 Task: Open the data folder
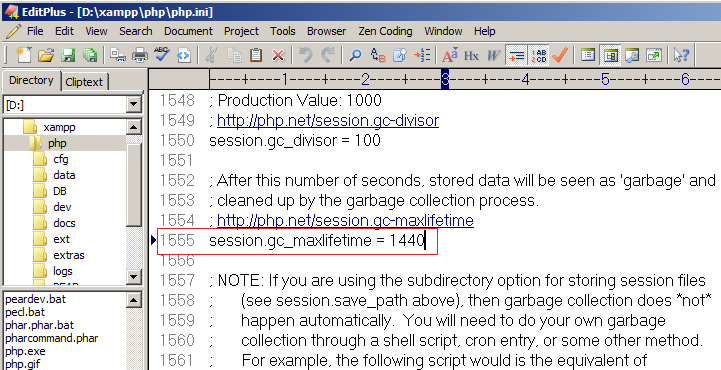coord(64,175)
